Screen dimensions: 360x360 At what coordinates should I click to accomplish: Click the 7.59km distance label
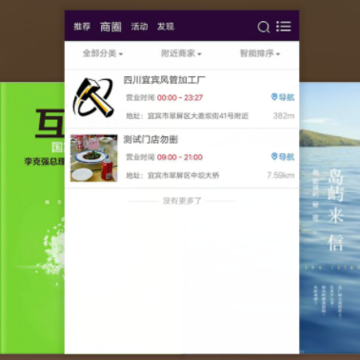click(281, 175)
